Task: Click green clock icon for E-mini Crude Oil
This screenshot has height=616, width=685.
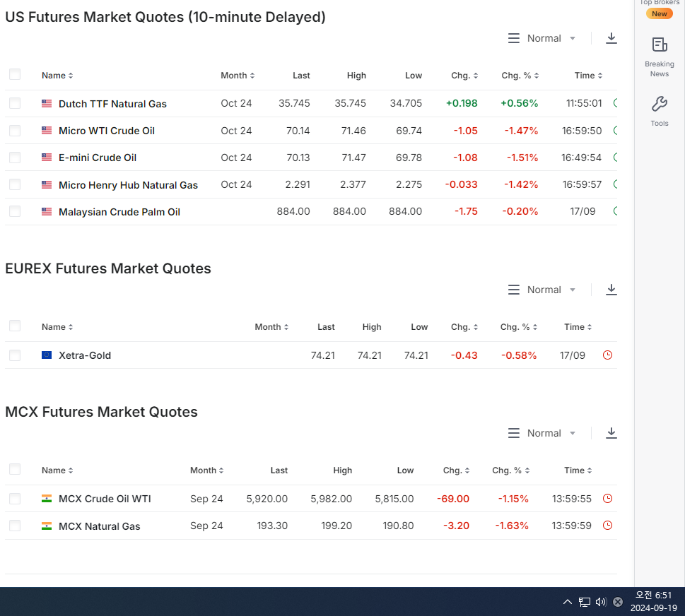Action: (x=615, y=157)
